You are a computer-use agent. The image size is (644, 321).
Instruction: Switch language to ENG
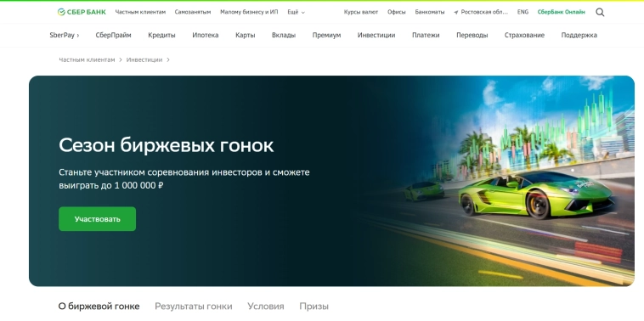(523, 13)
